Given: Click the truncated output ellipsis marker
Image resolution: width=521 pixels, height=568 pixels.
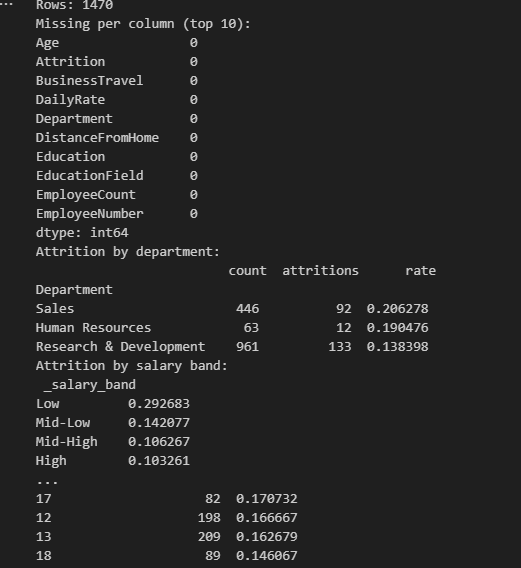Looking at the screenshot, I should (x=47, y=483).
